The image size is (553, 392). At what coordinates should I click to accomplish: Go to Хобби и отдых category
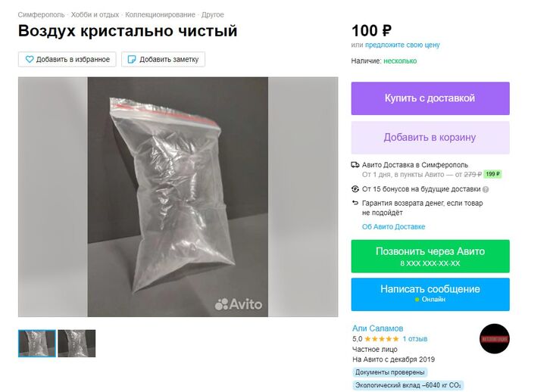(95, 15)
